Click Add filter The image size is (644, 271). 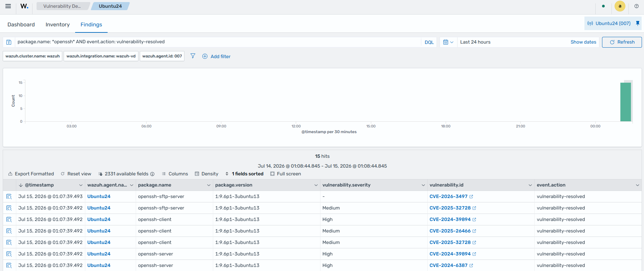coord(217,56)
